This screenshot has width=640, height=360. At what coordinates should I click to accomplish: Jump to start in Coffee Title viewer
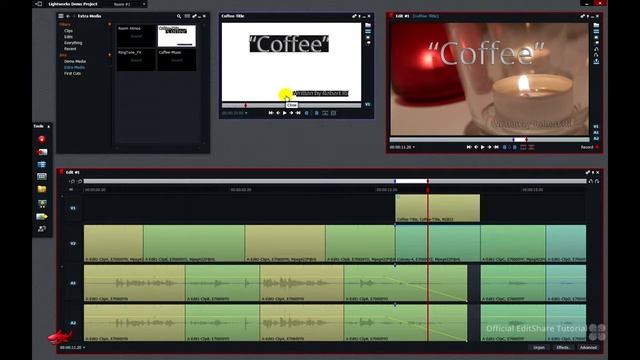click(x=271, y=113)
